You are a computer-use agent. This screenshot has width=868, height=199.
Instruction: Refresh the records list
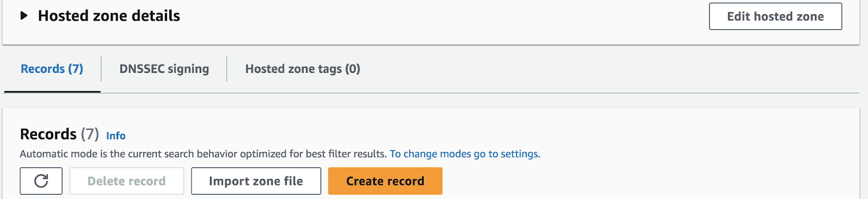point(41,181)
